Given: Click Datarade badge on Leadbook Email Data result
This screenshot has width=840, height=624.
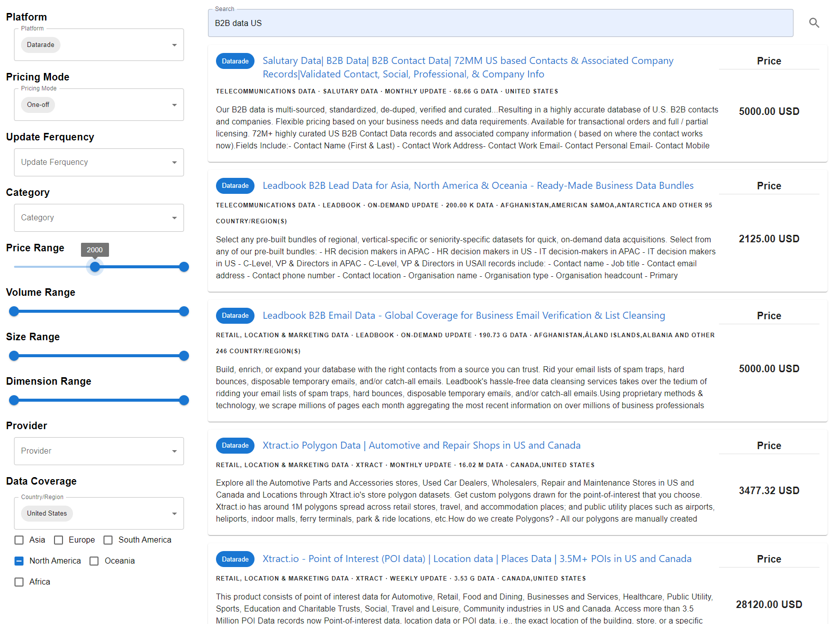Looking at the screenshot, I should pyautogui.click(x=235, y=316).
